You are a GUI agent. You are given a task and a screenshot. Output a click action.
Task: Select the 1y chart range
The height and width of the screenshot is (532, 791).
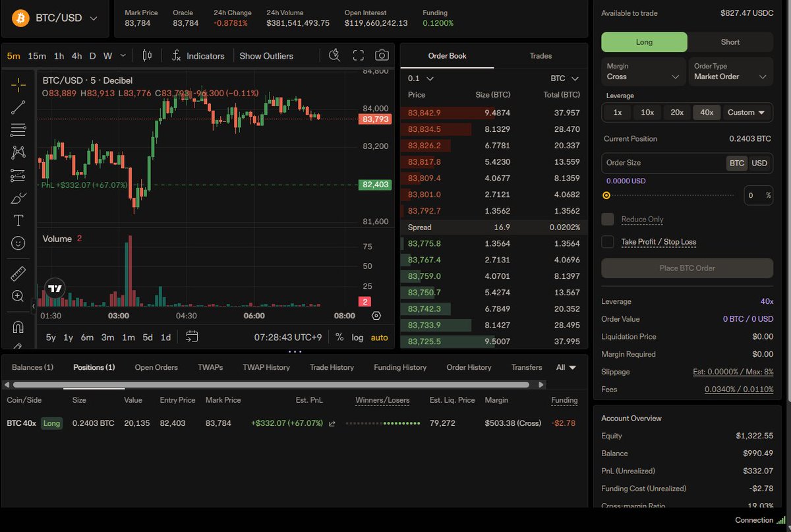click(x=68, y=337)
